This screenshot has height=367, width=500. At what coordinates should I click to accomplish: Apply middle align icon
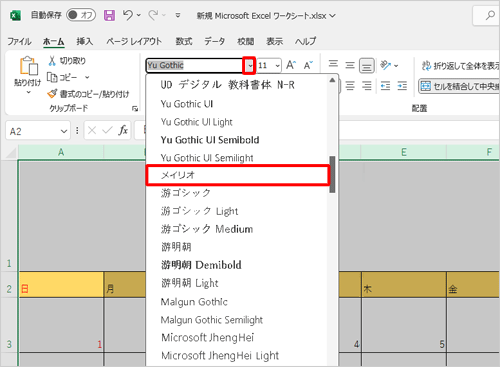tap(350, 65)
